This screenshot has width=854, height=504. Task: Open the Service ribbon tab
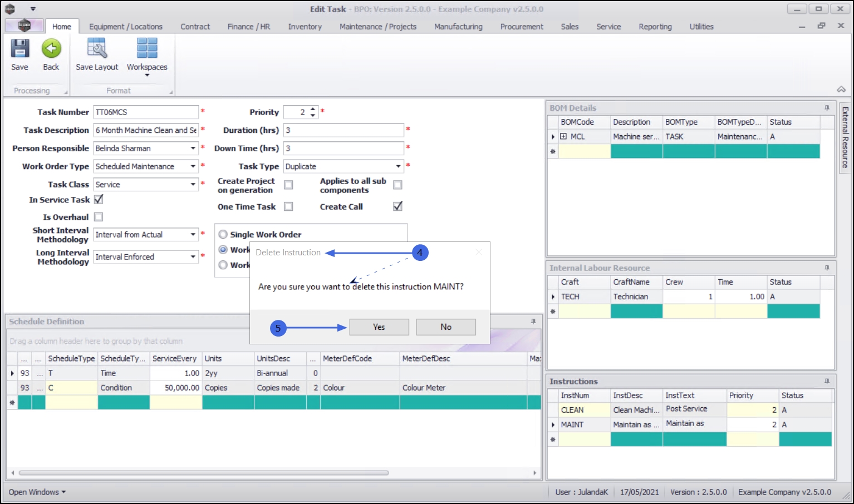(x=608, y=27)
